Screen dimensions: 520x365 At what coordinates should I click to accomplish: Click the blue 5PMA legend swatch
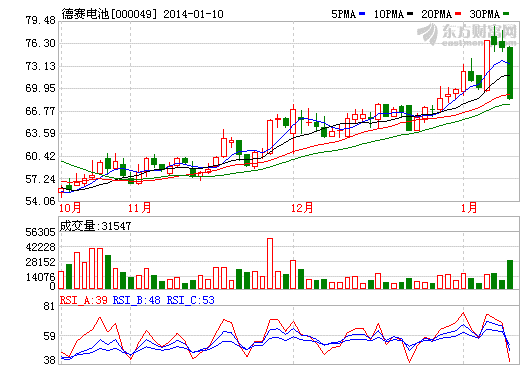362,14
